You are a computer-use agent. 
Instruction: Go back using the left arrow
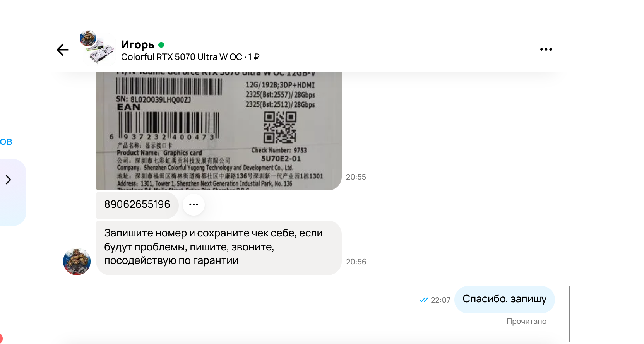coord(62,50)
